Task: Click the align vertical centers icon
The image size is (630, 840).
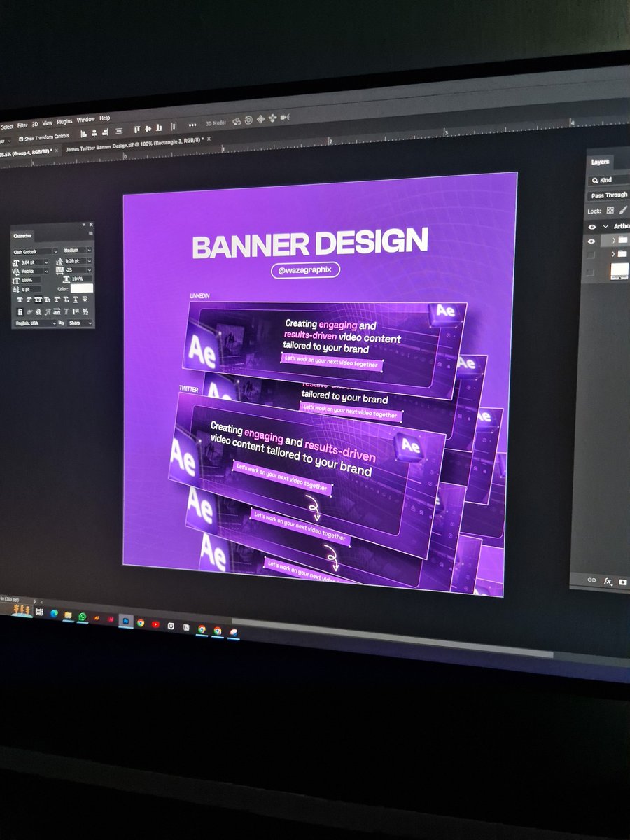Action: [148, 128]
